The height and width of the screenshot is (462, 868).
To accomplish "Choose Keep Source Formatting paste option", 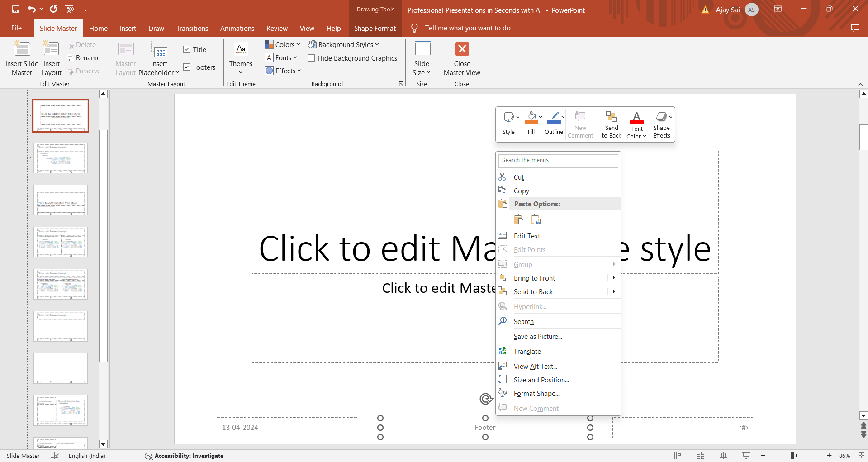I will coord(519,219).
